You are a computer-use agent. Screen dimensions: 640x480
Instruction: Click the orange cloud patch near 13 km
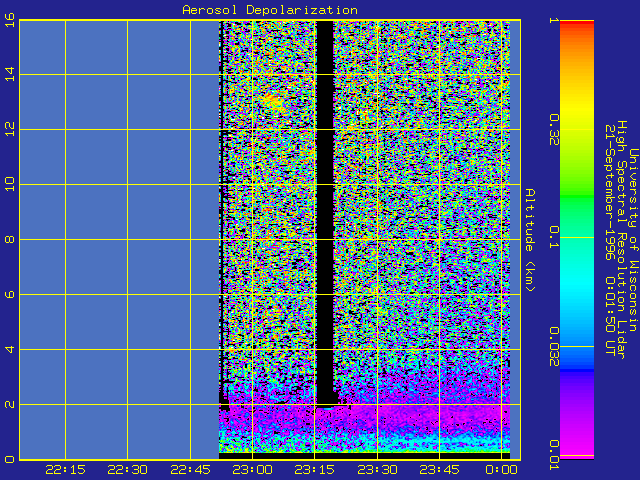273,100
